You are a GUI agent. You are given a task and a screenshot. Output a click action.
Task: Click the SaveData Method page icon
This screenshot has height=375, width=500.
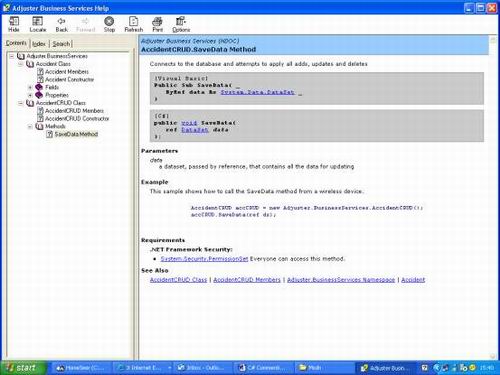(50, 134)
